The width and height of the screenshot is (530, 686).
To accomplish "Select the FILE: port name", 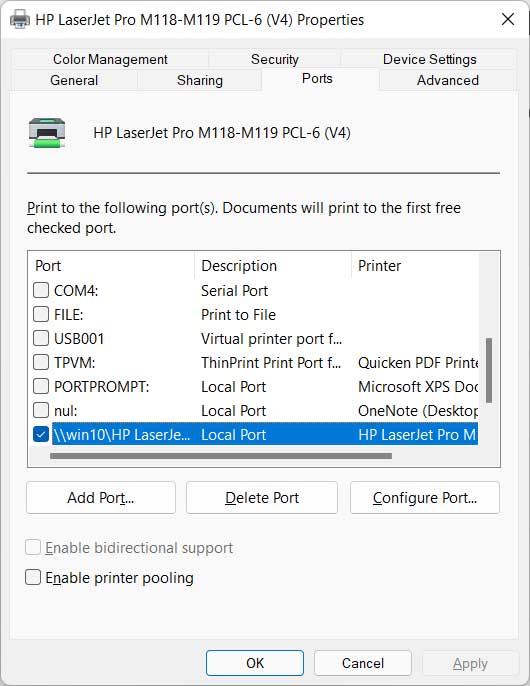I will pyautogui.click(x=68, y=315).
